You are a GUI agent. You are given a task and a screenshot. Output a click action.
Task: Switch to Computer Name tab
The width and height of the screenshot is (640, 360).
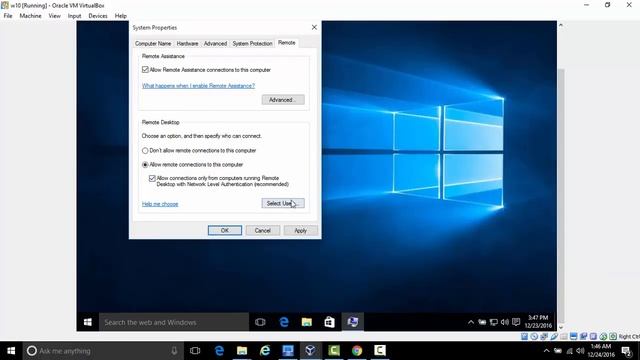coord(153,43)
